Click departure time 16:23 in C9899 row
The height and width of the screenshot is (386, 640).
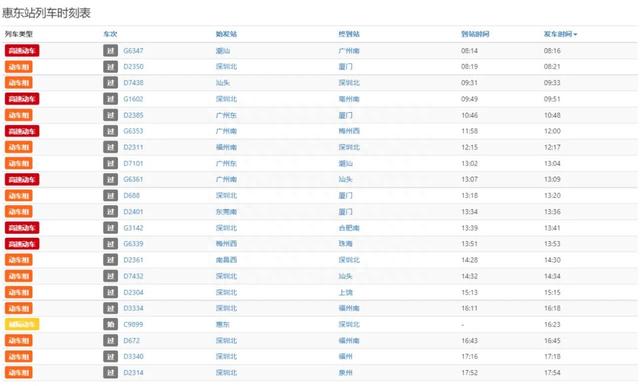point(552,324)
